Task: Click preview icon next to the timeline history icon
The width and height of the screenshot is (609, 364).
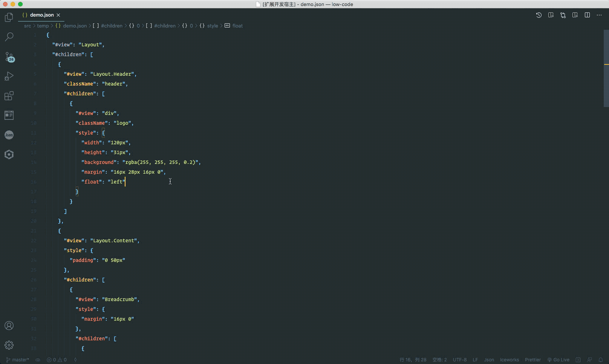Action: tap(551, 15)
